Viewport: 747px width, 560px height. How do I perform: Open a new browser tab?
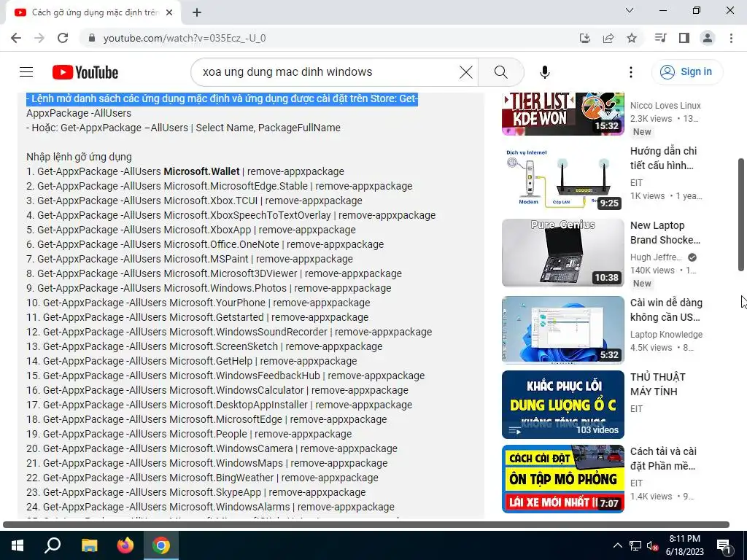coord(197,12)
